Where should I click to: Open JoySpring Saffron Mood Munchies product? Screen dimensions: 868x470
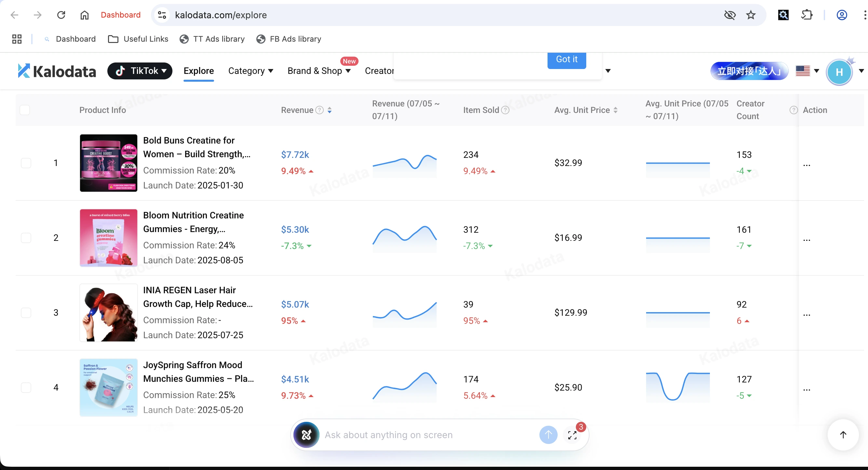pyautogui.click(x=198, y=372)
